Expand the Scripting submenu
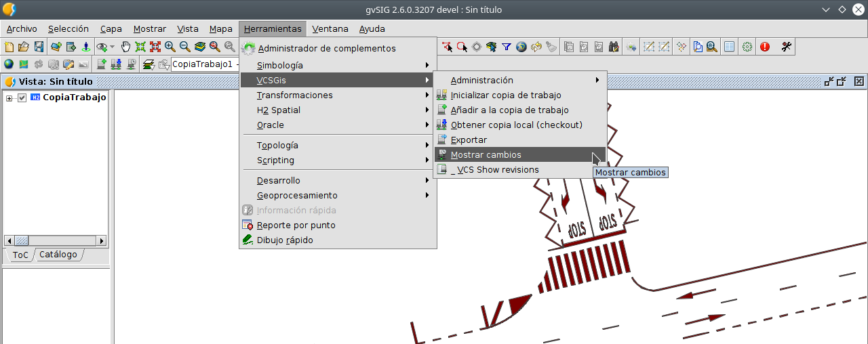This screenshot has height=344, width=868. coord(338,160)
